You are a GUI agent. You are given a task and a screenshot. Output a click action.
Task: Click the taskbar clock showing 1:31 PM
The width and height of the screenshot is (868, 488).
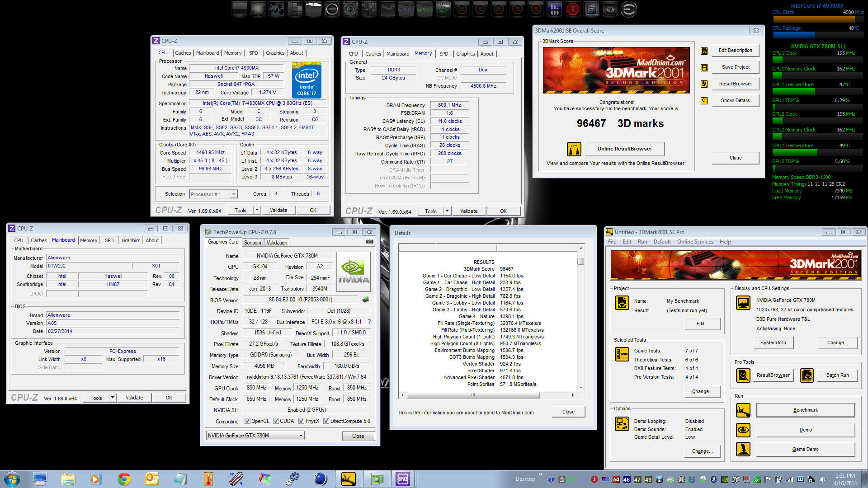845,479
